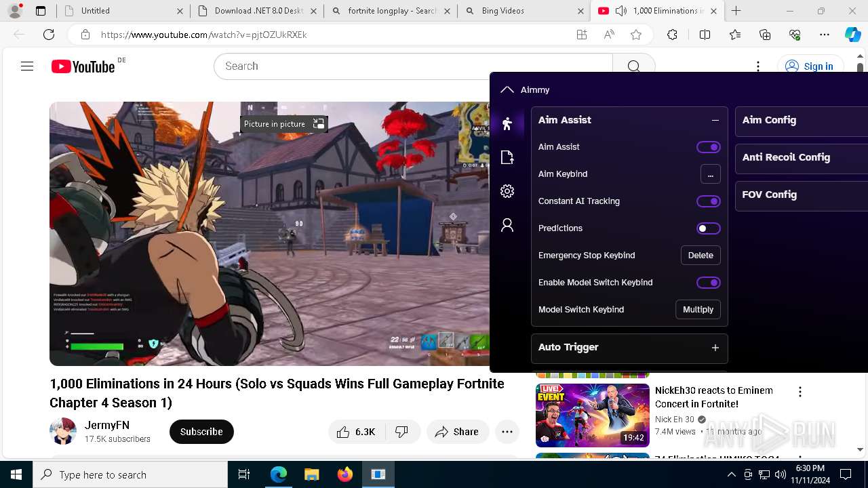Open NickEh30 Eminem concert video thumbnail
This screenshot has height=488, width=868.
[x=593, y=415]
